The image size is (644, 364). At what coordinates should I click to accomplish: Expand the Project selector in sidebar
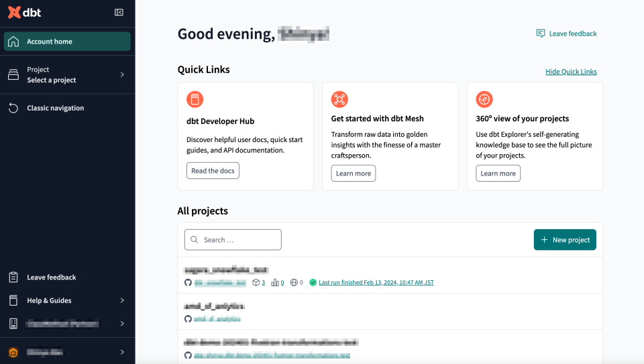(x=67, y=74)
